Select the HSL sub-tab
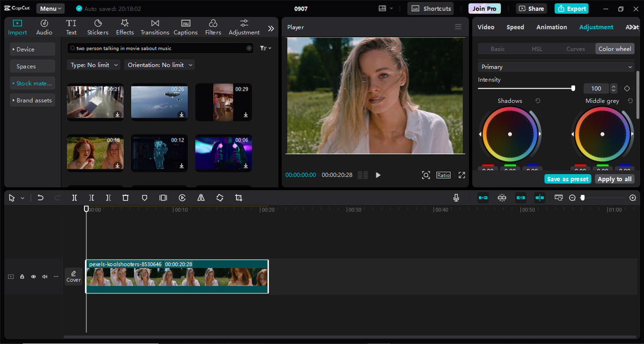Image resolution: width=644 pixels, height=344 pixels. [537, 49]
